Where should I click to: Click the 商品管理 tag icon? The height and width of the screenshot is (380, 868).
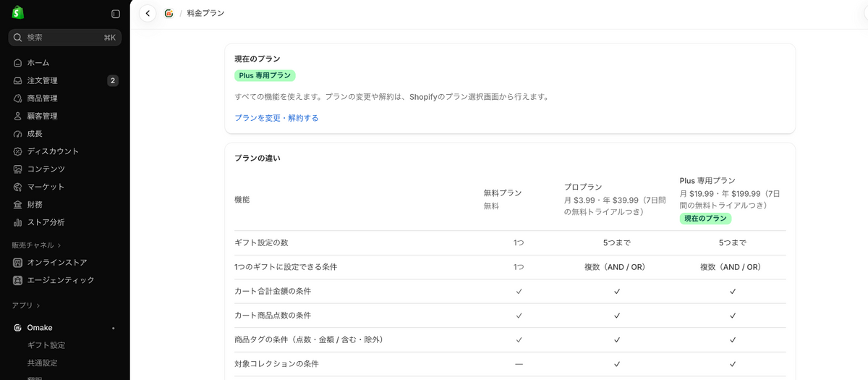18,98
